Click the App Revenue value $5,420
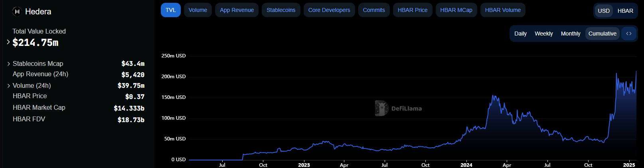Image resolution: width=644 pixels, height=168 pixels. 133,75
